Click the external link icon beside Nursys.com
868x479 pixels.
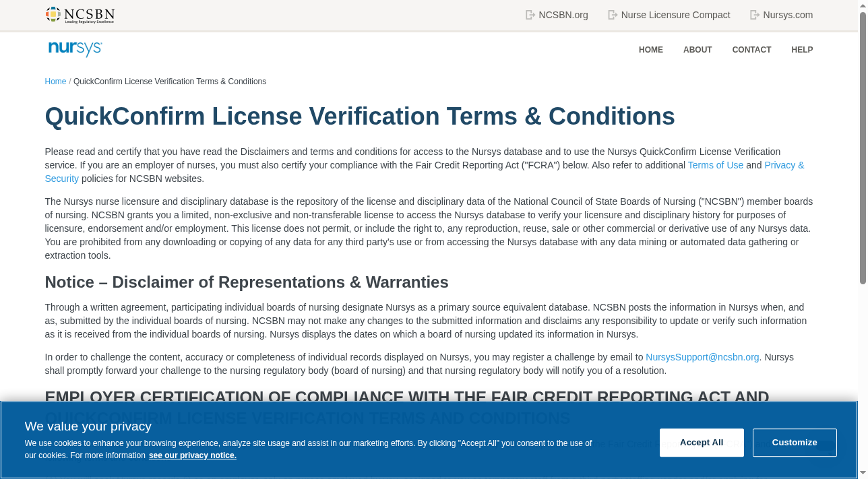point(755,15)
